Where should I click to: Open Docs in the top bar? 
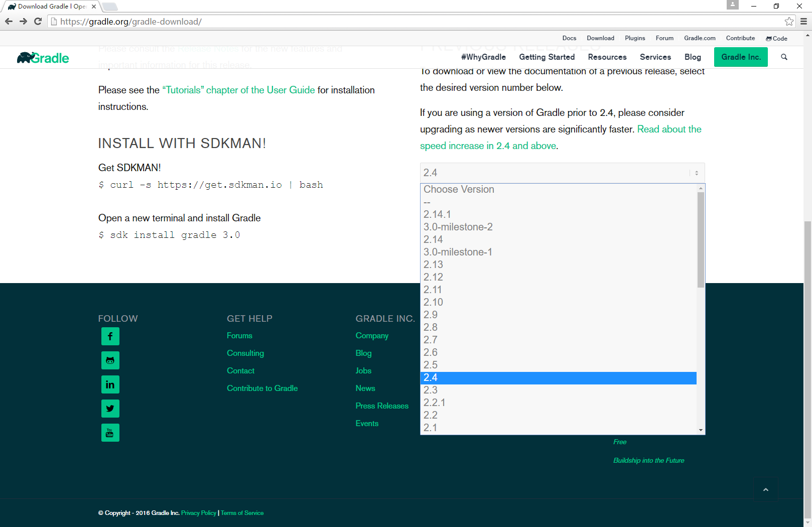[569, 38]
